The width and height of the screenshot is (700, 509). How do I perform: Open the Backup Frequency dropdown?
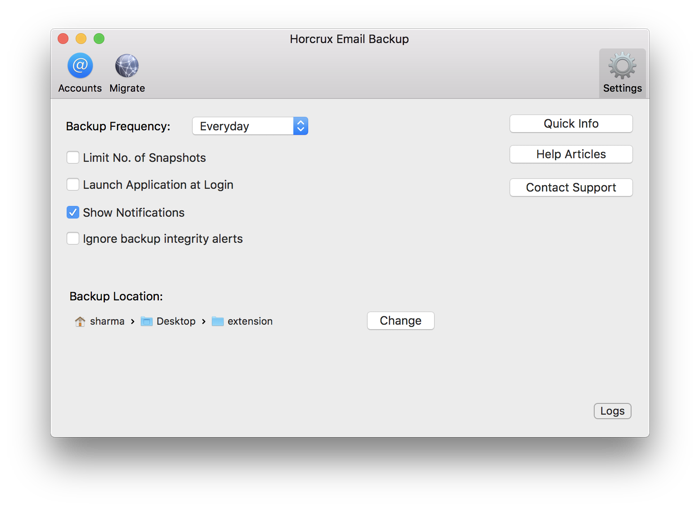(250, 126)
